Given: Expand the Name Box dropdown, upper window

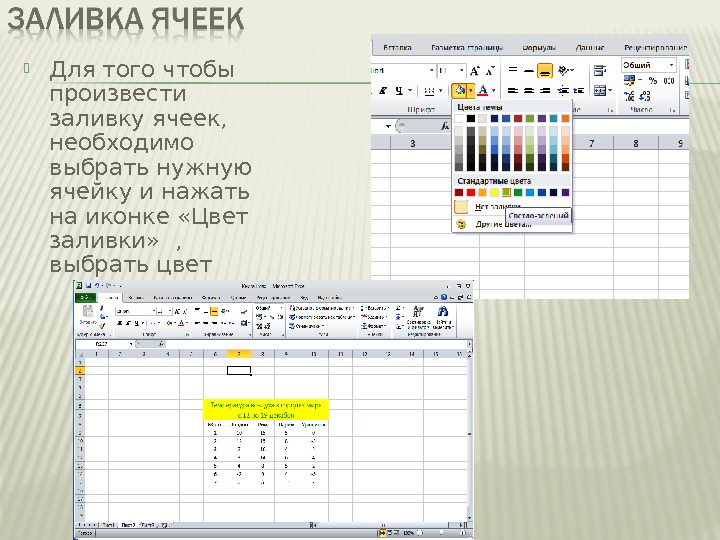Looking at the screenshot, I should click(388, 126).
